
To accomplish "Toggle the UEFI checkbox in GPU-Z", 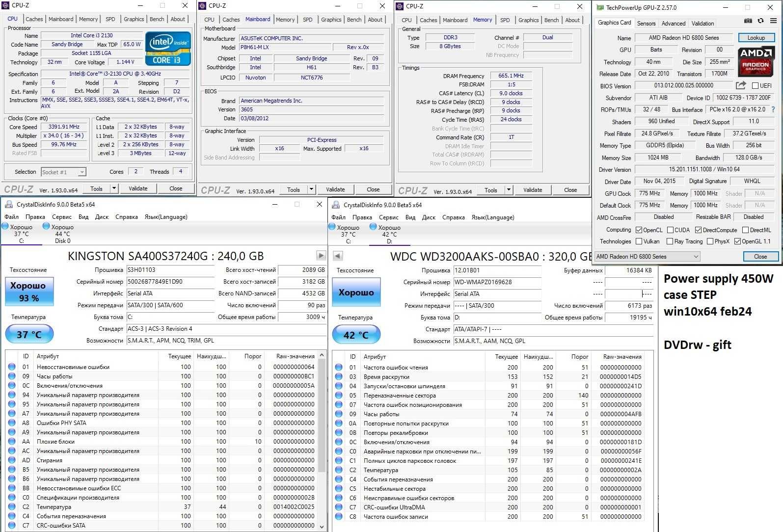I will click(755, 85).
